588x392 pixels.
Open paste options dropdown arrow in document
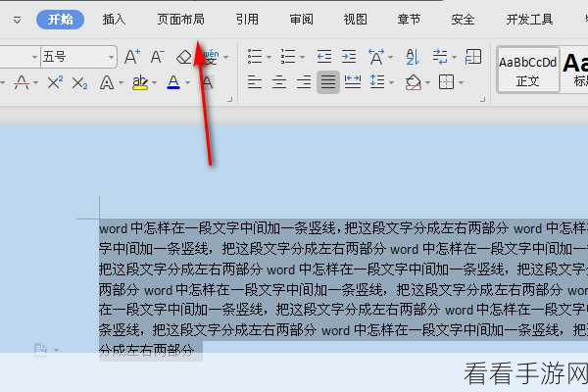(x=56, y=350)
